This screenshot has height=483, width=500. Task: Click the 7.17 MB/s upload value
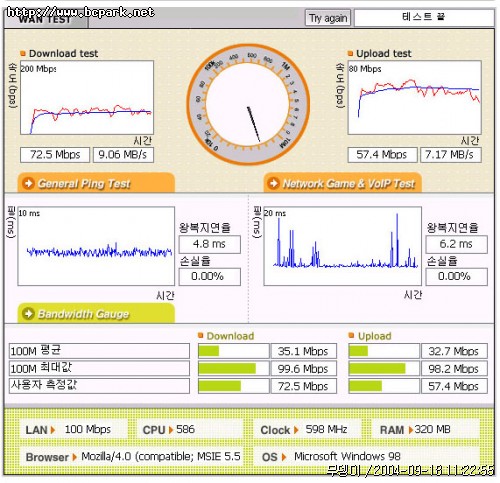(x=451, y=155)
